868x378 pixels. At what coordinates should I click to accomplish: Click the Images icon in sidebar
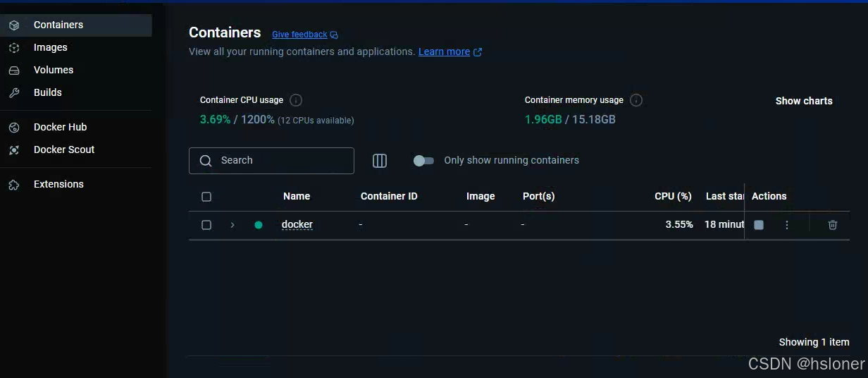14,48
